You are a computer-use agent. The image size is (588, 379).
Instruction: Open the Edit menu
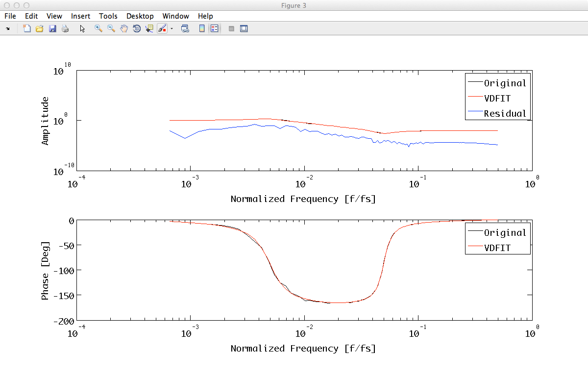[31, 16]
